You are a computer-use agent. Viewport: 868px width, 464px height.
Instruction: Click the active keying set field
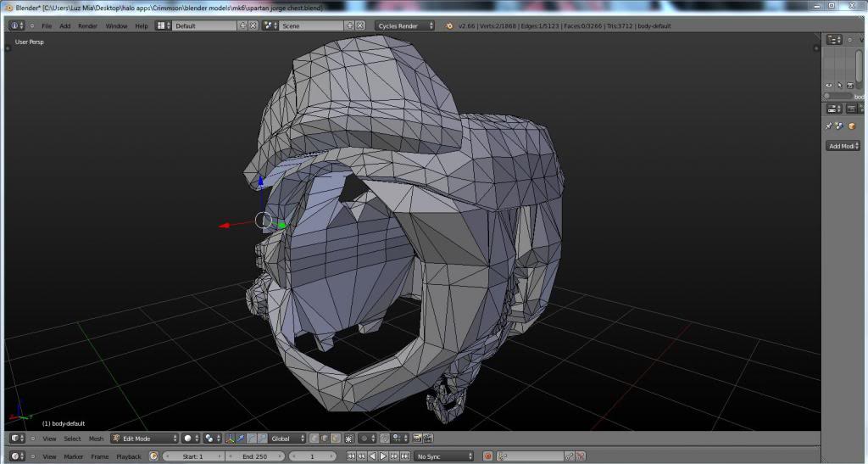[x=531, y=457]
